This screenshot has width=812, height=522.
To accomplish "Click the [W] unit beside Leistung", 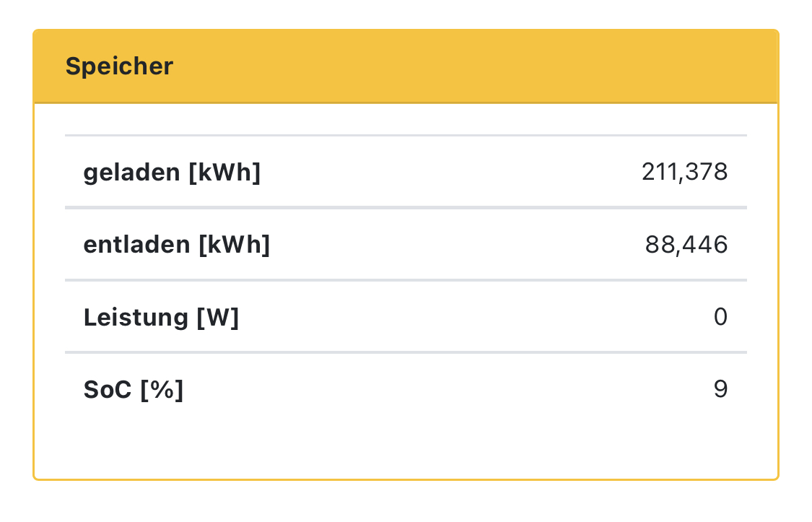I will pyautogui.click(x=217, y=318).
